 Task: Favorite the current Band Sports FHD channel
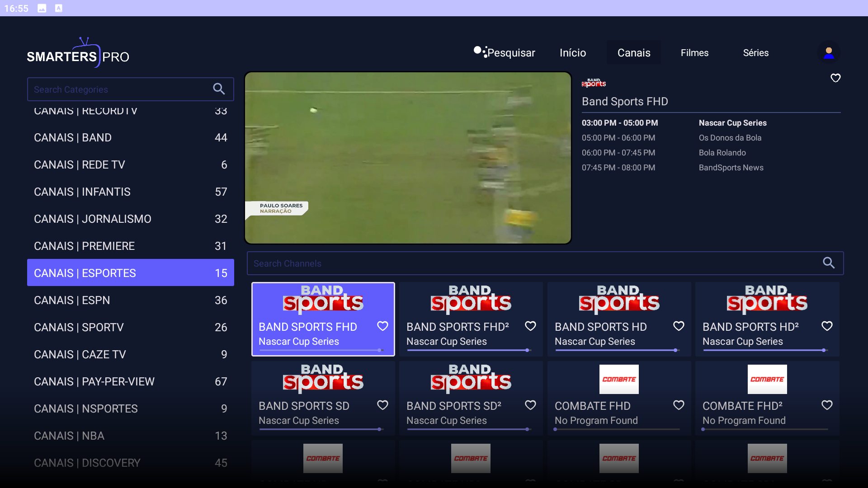[835, 78]
